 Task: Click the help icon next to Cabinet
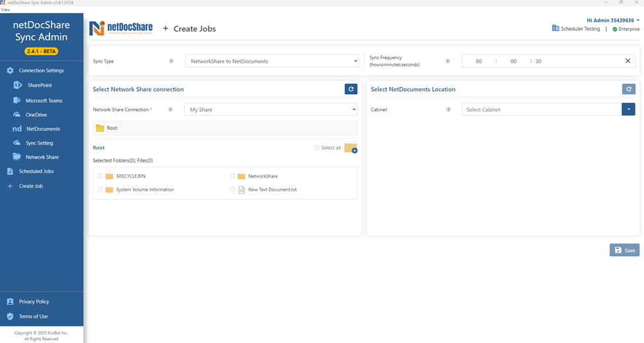tap(448, 109)
